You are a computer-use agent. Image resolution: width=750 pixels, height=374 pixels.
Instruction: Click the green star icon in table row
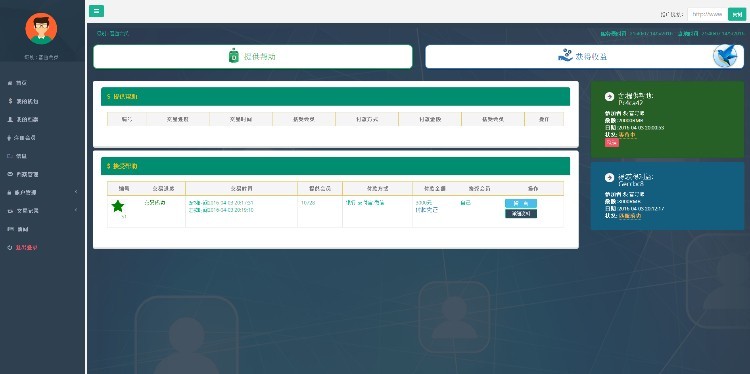118,206
